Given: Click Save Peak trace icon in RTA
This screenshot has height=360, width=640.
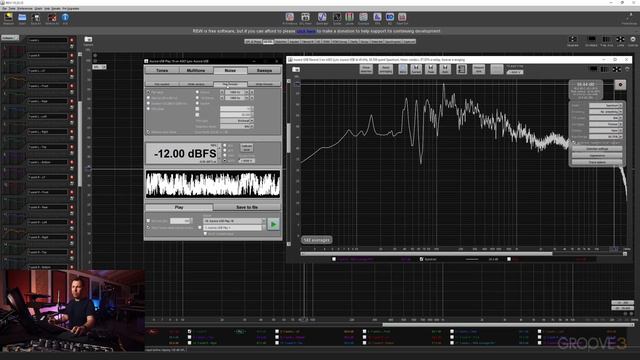Looking at the screenshot, I should (x=431, y=69).
